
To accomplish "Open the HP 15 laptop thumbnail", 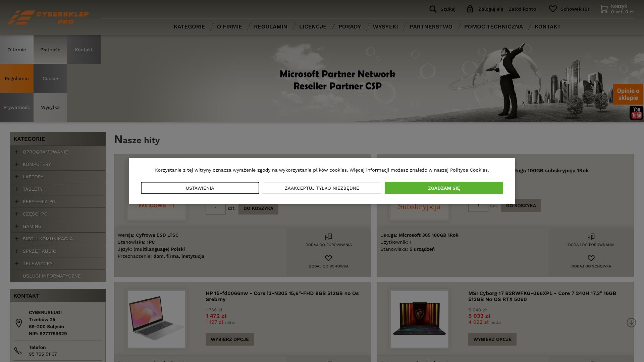I will click(x=157, y=319).
